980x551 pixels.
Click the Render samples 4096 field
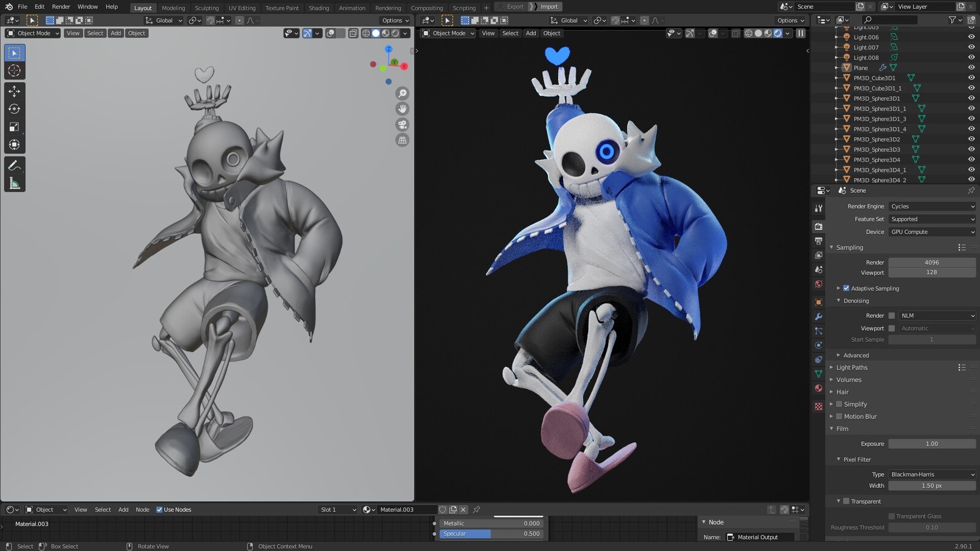click(x=932, y=262)
